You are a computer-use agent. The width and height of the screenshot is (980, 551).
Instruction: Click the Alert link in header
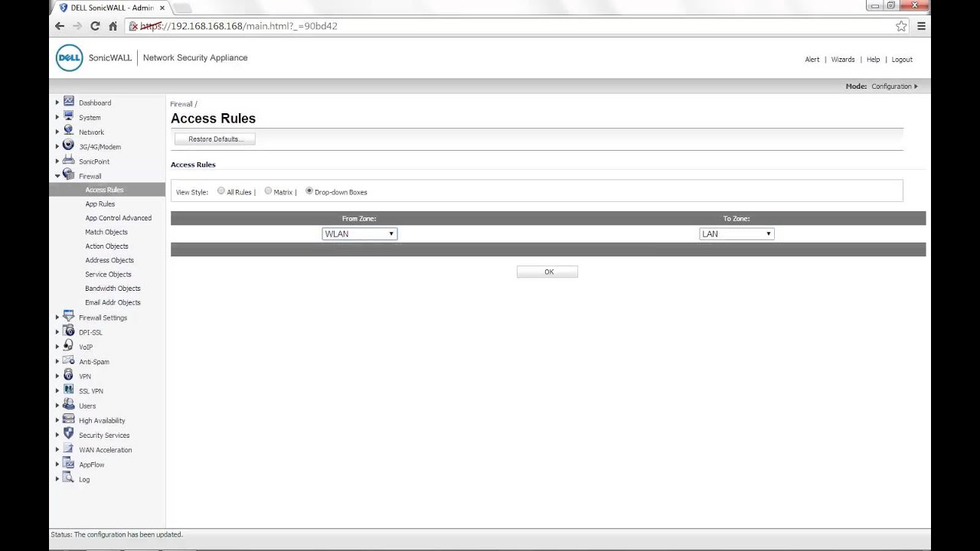[812, 60]
